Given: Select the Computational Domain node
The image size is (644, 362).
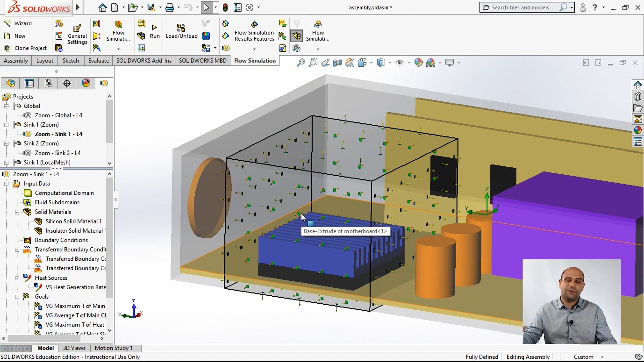Looking at the screenshot, I should pos(64,193).
